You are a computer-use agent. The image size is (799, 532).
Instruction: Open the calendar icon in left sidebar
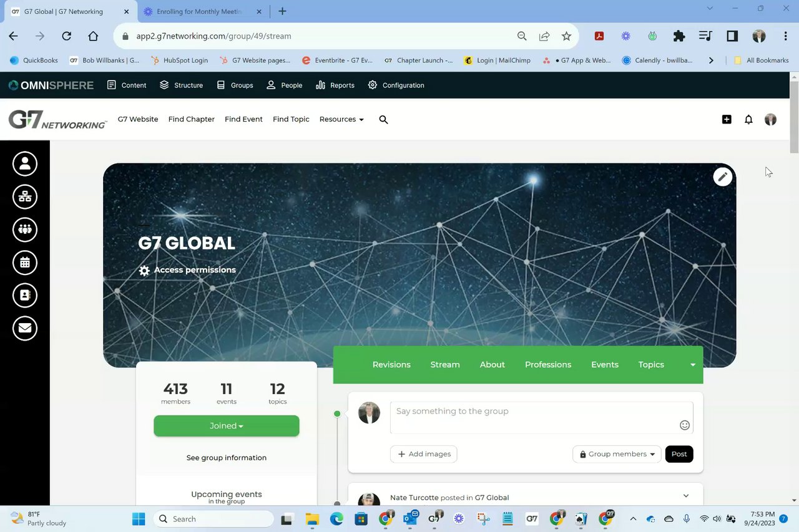pos(25,263)
